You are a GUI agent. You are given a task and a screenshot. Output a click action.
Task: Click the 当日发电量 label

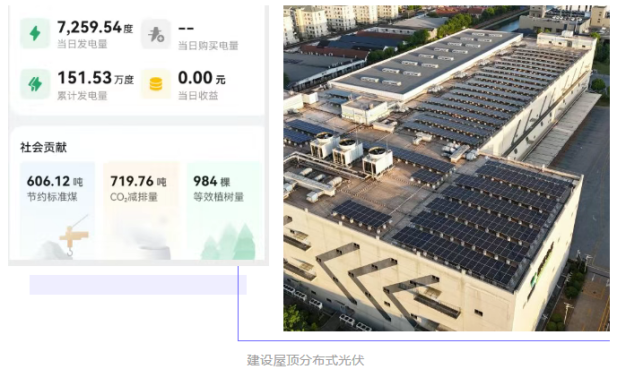pyautogui.click(x=82, y=44)
